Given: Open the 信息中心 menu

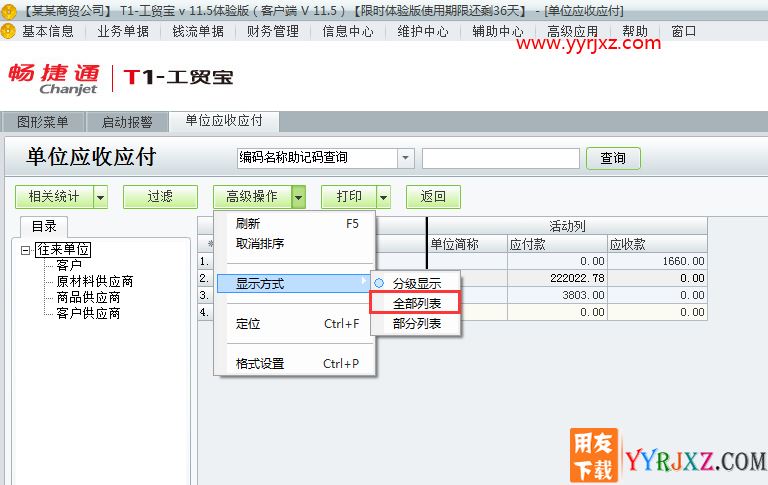Looking at the screenshot, I should click(348, 32).
